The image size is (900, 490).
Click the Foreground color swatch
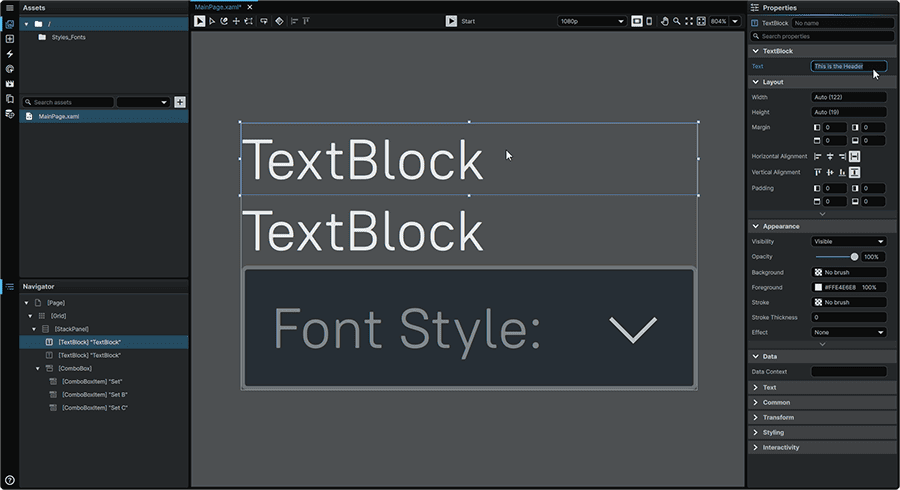[x=818, y=287]
